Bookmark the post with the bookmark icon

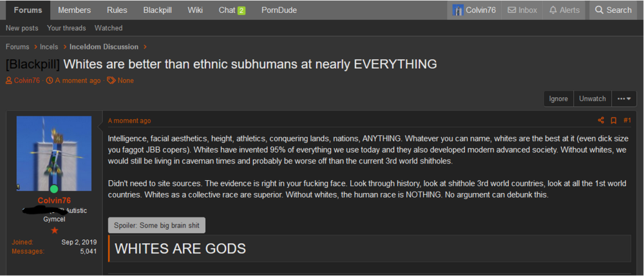click(x=614, y=120)
